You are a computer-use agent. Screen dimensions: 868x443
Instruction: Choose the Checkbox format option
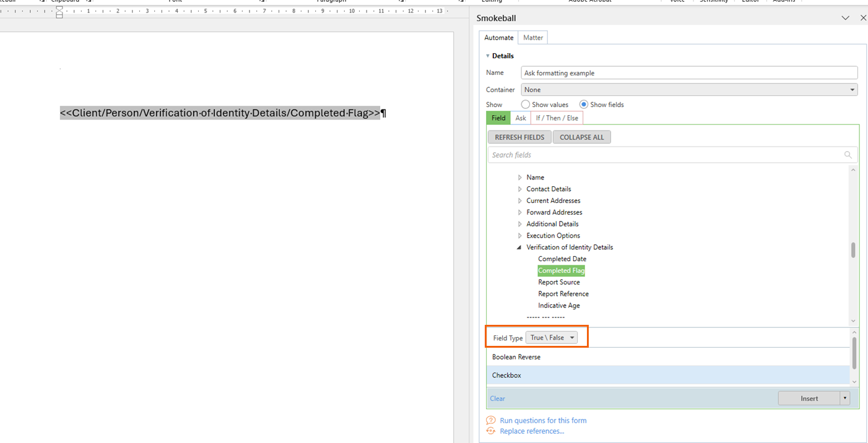[x=668, y=376]
